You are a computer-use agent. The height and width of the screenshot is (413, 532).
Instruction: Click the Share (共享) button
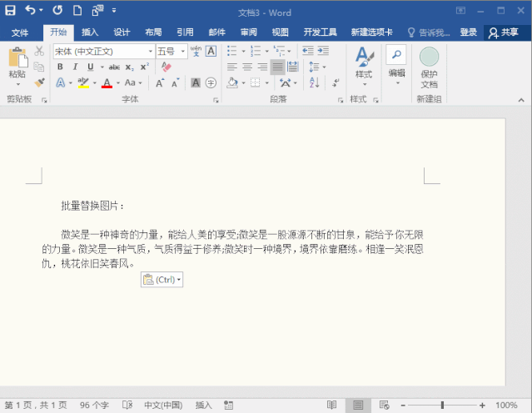[503, 32]
